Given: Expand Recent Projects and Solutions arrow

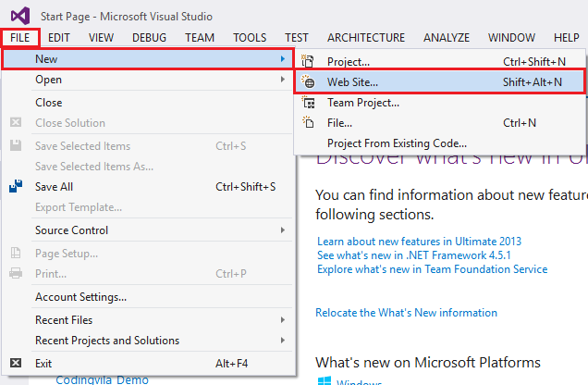Looking at the screenshot, I should [x=282, y=340].
